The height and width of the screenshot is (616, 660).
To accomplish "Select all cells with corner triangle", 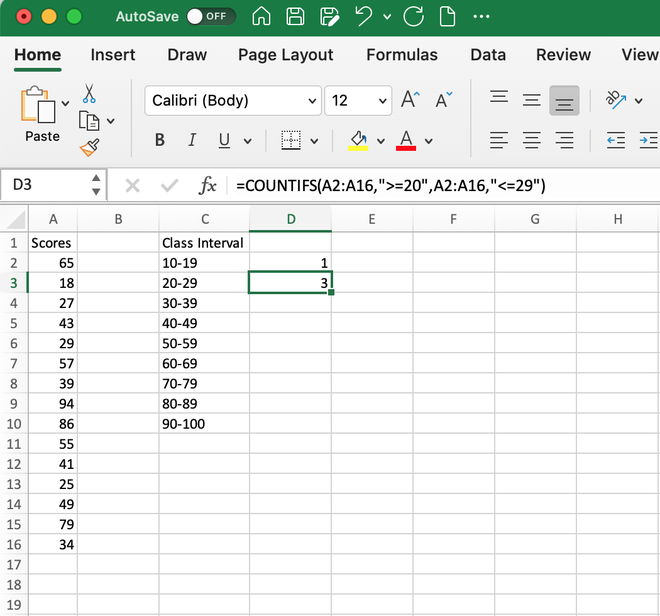I will [x=14, y=219].
